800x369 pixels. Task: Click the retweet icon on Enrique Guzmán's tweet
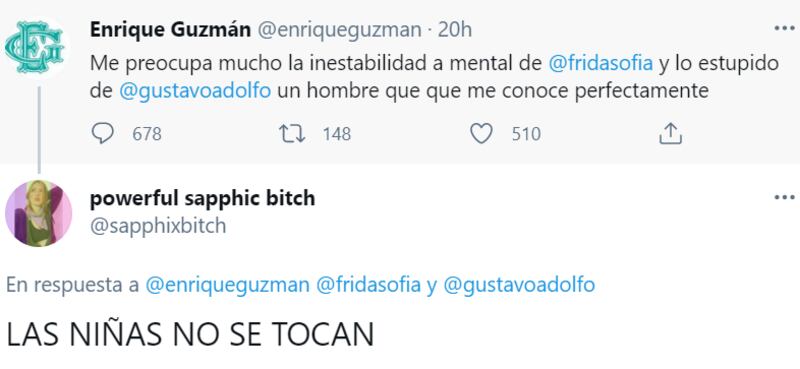[292, 134]
